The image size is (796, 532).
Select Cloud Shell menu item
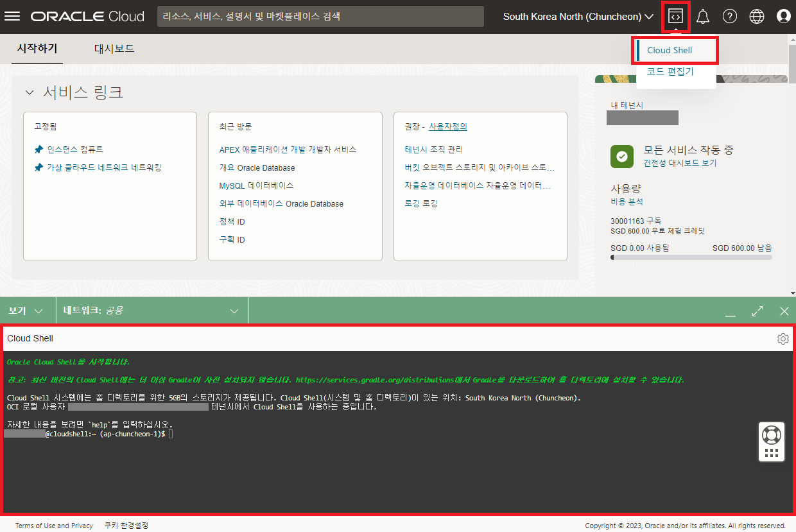[676, 50]
